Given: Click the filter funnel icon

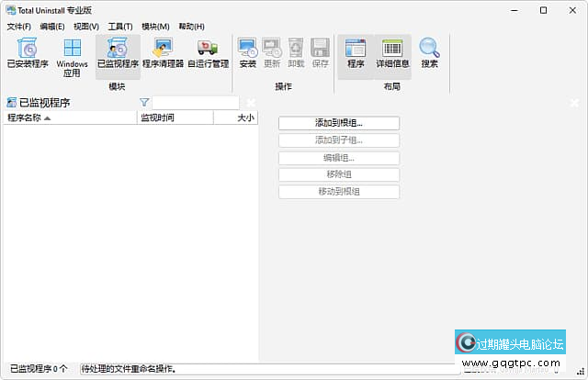Looking at the screenshot, I should tap(144, 103).
